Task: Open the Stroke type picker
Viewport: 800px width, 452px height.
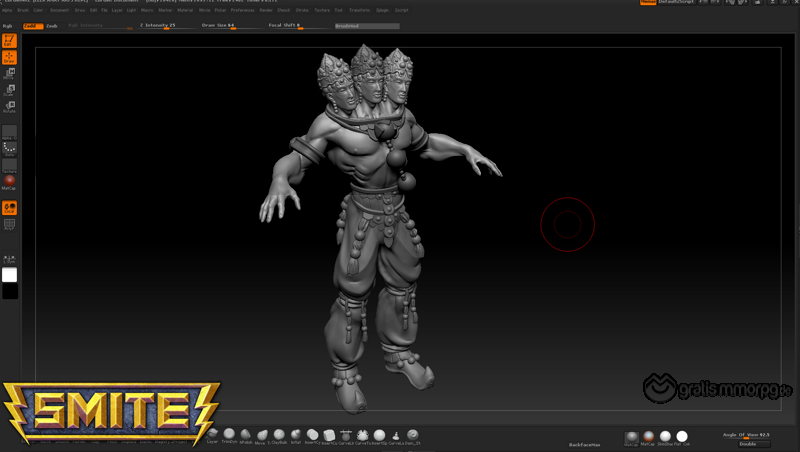Action: (9, 148)
